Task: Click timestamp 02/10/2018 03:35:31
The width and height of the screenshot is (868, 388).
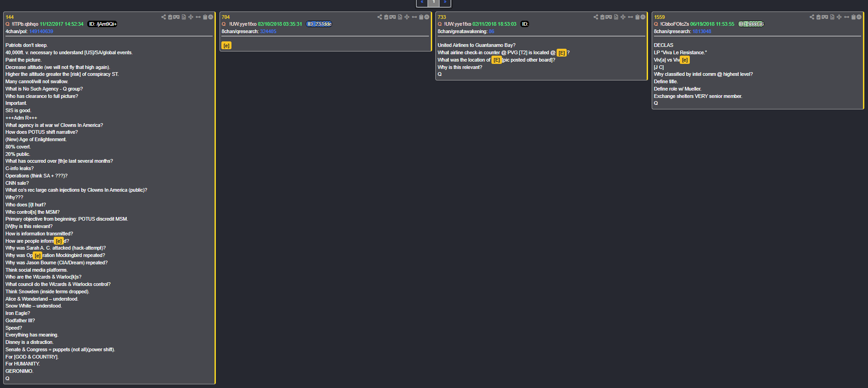Action: tap(280, 24)
